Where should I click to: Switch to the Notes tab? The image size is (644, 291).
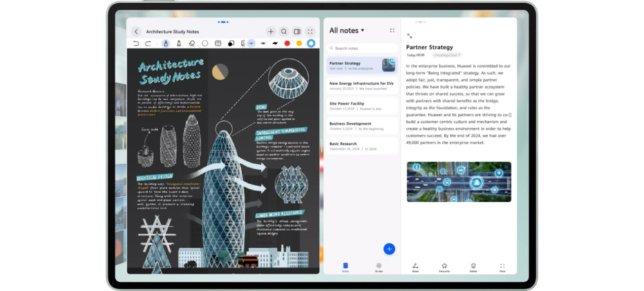click(345, 266)
